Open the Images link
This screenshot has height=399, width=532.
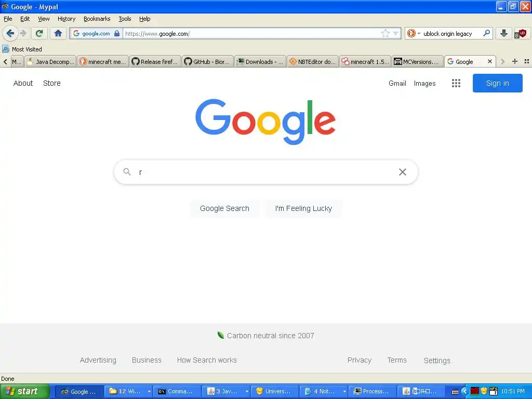point(425,84)
